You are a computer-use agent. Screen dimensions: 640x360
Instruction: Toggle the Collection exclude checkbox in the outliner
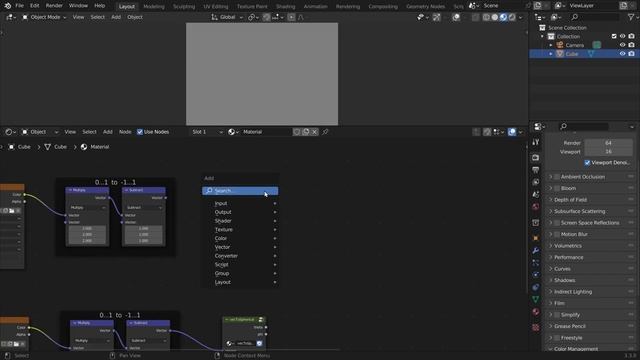click(614, 36)
